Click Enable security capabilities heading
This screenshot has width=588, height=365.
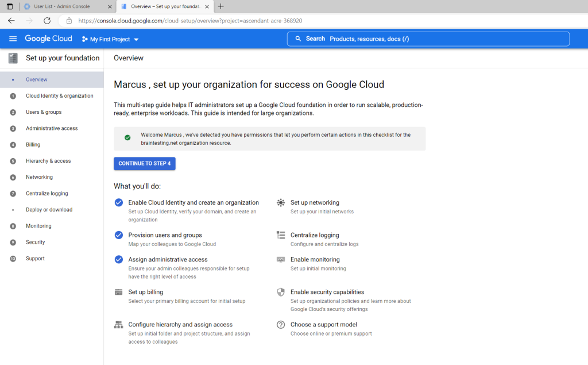(327, 292)
